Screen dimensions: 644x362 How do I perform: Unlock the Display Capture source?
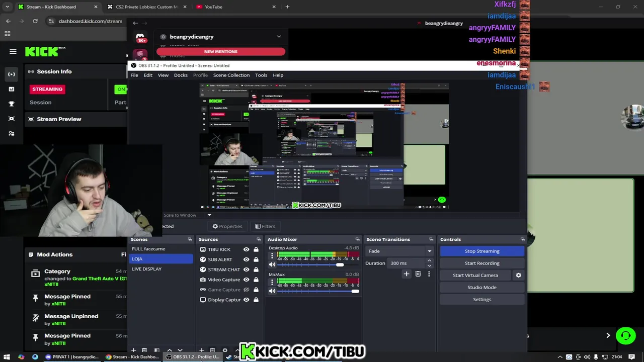click(256, 300)
